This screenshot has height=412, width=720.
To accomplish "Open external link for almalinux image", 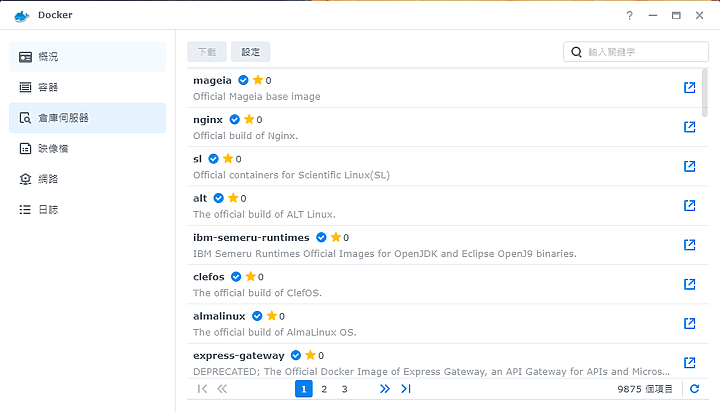I will coord(689,323).
